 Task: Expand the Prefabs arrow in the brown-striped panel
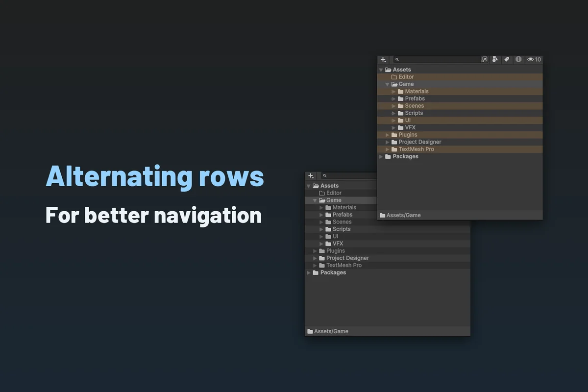[393, 99]
